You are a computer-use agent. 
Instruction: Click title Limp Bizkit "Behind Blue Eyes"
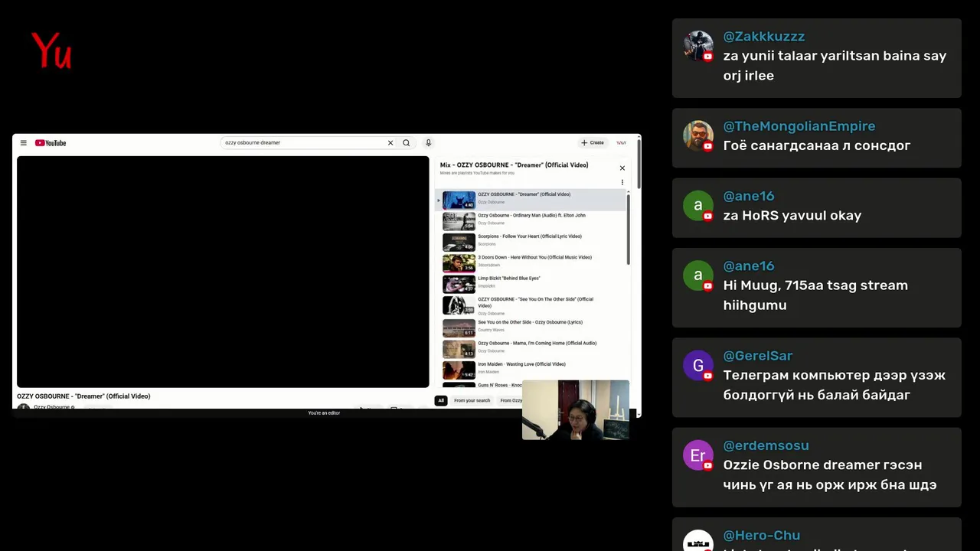[x=509, y=279]
